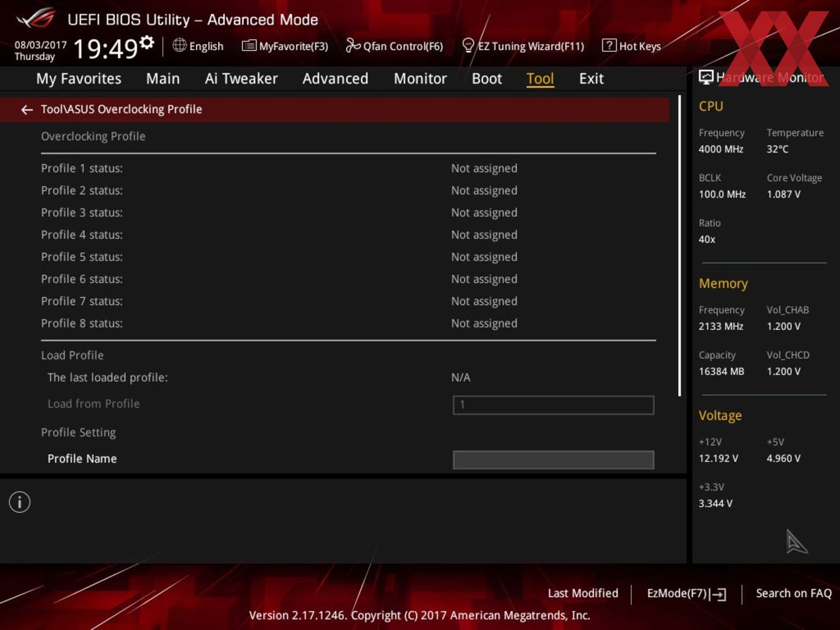The image size is (840, 630).
Task: Click the MyFavorite list icon
Action: coord(249,46)
